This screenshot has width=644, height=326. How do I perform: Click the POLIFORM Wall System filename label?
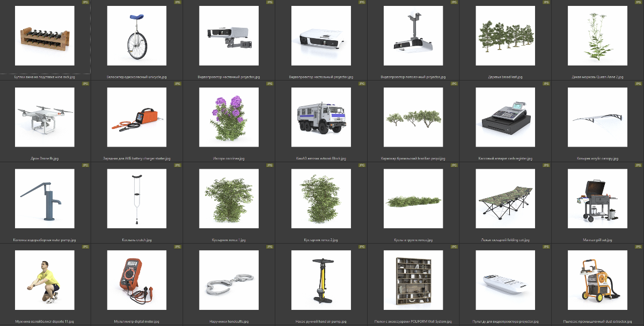pyautogui.click(x=413, y=322)
